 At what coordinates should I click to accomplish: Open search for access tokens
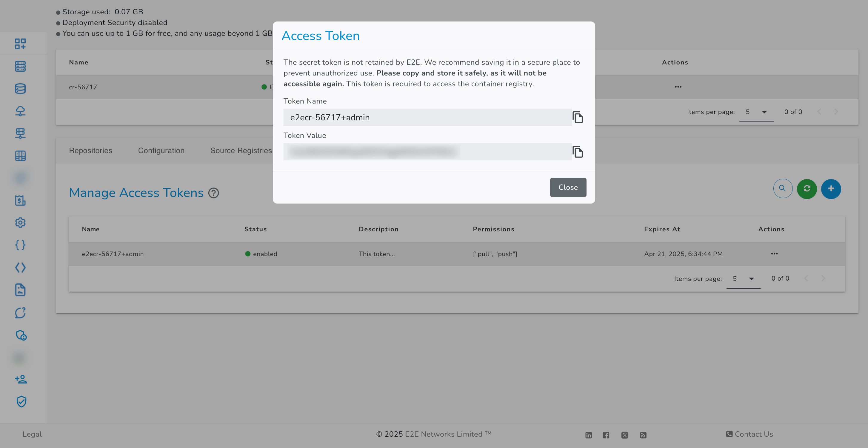783,189
